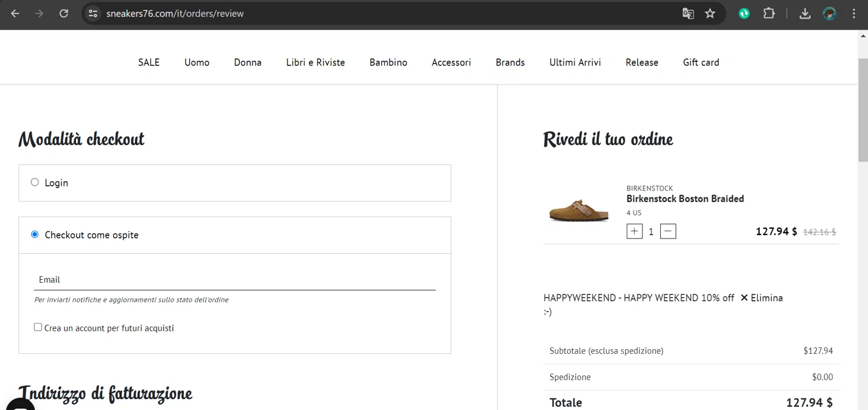Open the Chrome three-dot menu
This screenshot has height=410, width=868.
854,13
